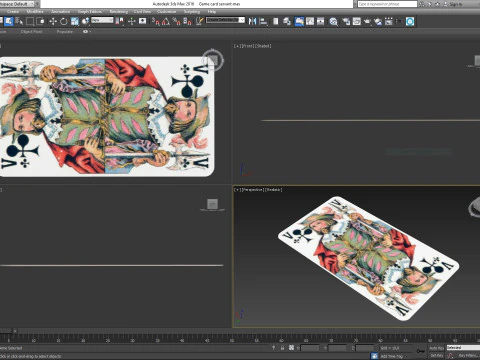Click the Front viewport label
This screenshot has height=360, width=480.
tap(247, 46)
